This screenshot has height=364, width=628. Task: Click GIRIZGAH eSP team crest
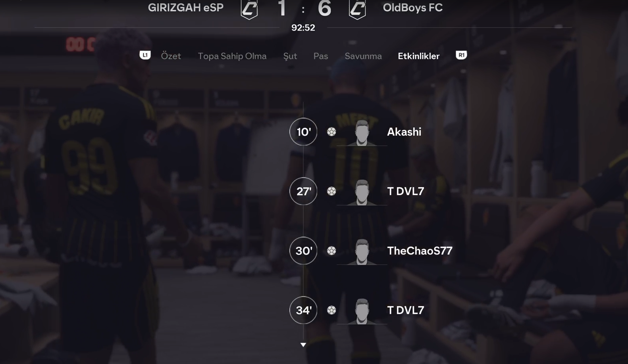[249, 9]
